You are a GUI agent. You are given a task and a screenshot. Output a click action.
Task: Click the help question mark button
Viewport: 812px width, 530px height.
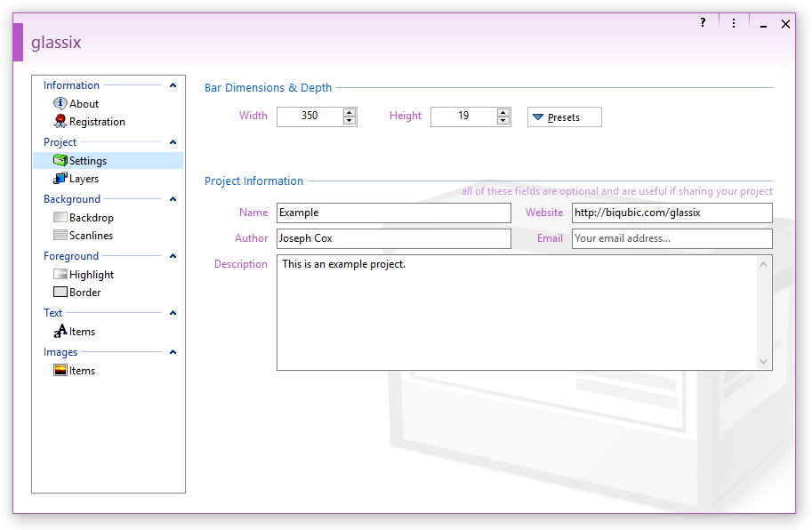pos(703,23)
